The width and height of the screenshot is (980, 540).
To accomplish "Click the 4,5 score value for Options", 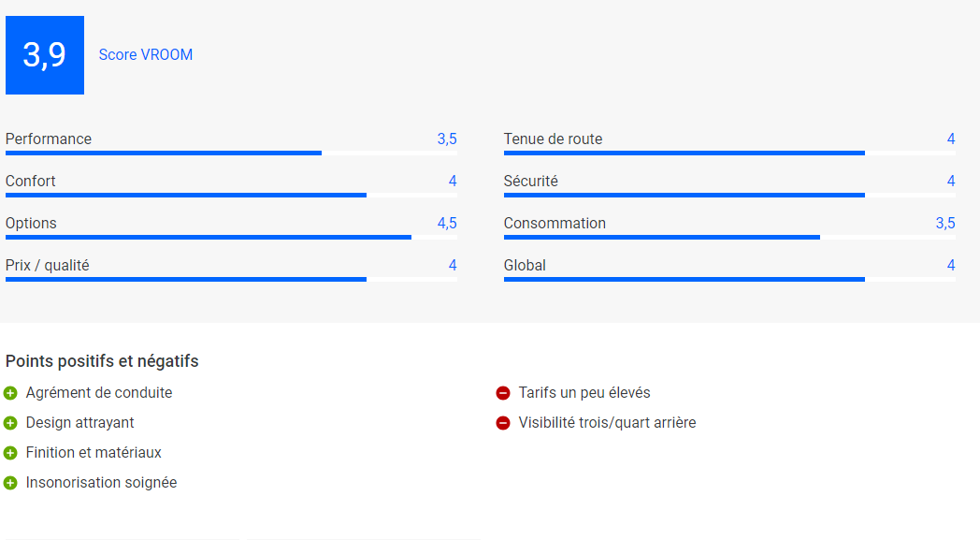I will point(447,224).
